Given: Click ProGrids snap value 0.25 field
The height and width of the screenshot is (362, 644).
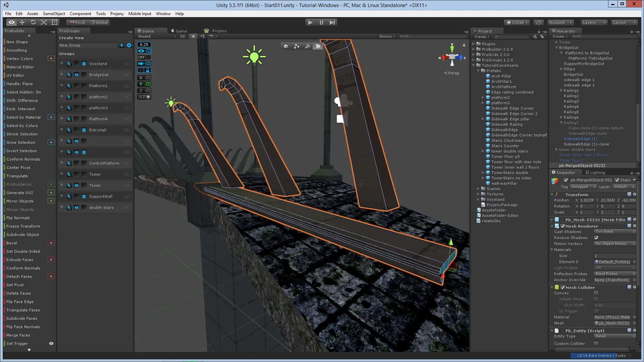Looking at the screenshot, I should tap(144, 45).
